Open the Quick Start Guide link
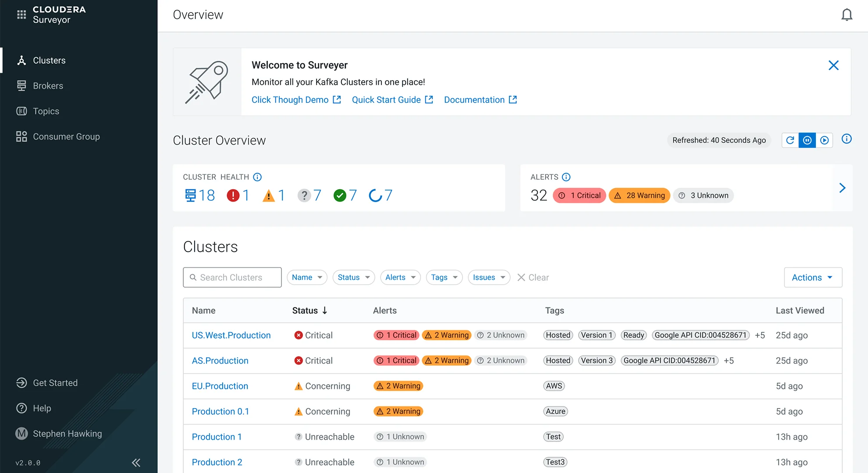Viewport: 868px width, 473px height. tap(386, 99)
